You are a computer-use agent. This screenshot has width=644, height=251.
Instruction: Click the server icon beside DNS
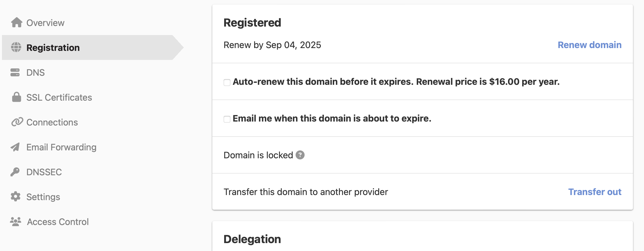point(15,72)
